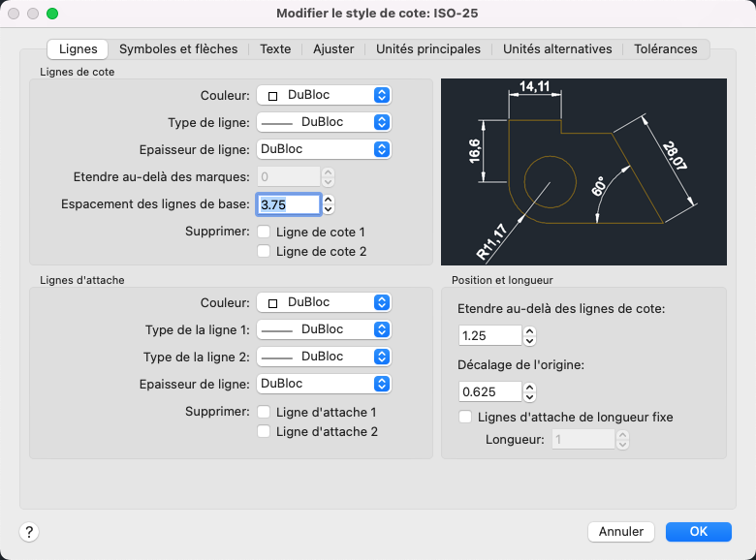Expand Type de la ligne 2 dropdown

324,357
